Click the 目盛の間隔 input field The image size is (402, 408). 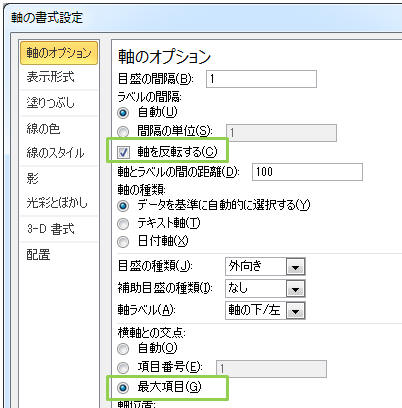tap(261, 79)
